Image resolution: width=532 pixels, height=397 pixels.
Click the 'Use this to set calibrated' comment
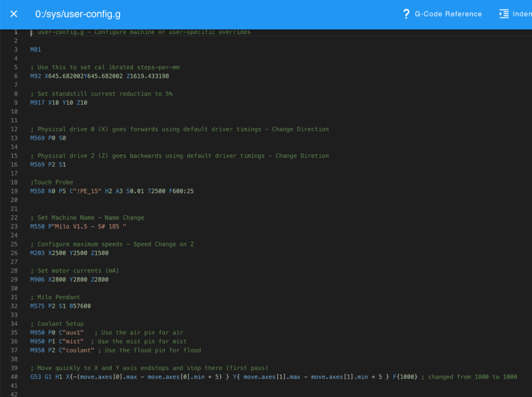pos(105,67)
